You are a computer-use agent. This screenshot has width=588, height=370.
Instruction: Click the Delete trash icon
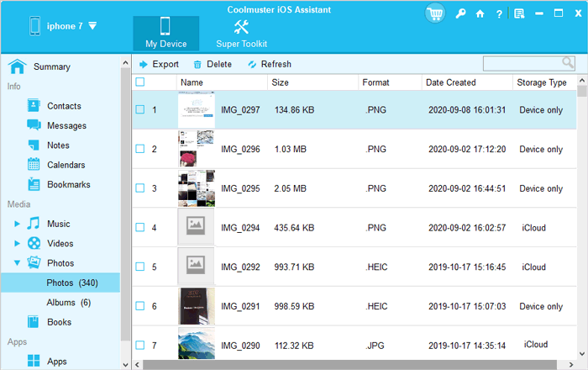(197, 65)
